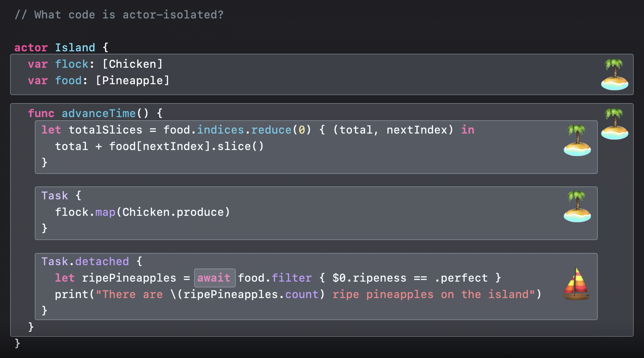Click the filter method on food
This screenshot has width=644, height=358.
point(291,278)
